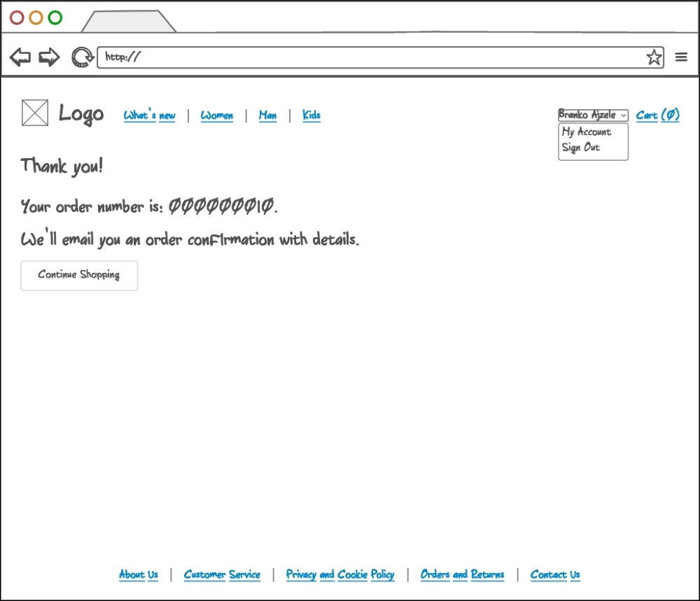The width and height of the screenshot is (700, 601).
Task: Open the What's new navigation item
Action: tap(149, 115)
